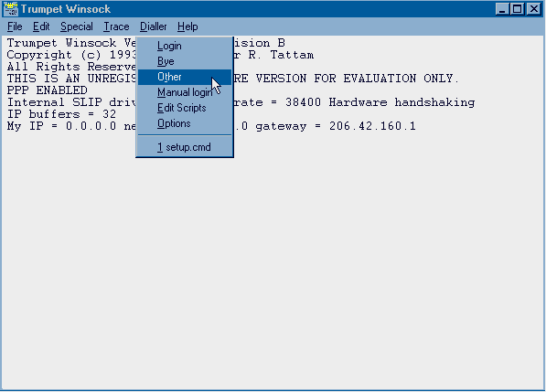The height and width of the screenshot is (392, 546).
Task: Click the 'IP buffers = 32' line
Action: click(61, 114)
